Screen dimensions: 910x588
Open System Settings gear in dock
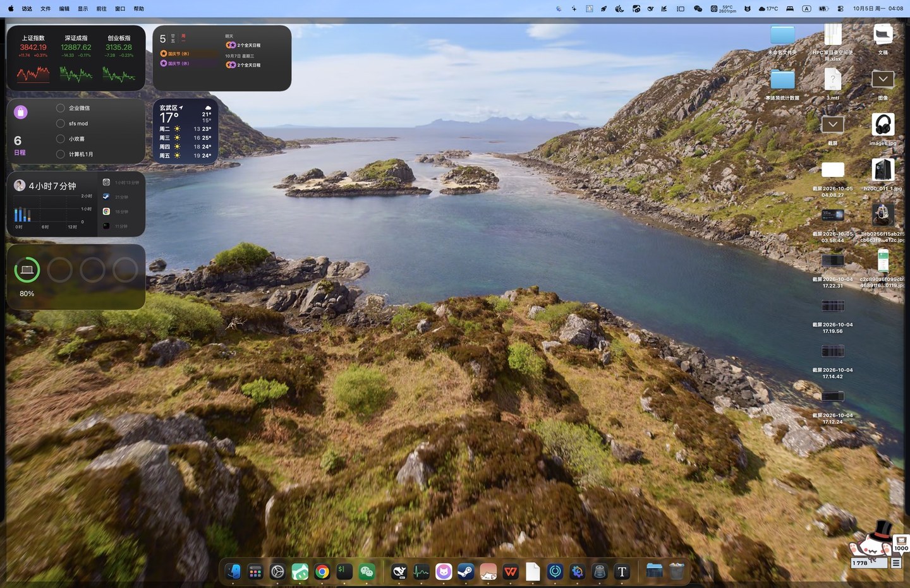(x=277, y=572)
